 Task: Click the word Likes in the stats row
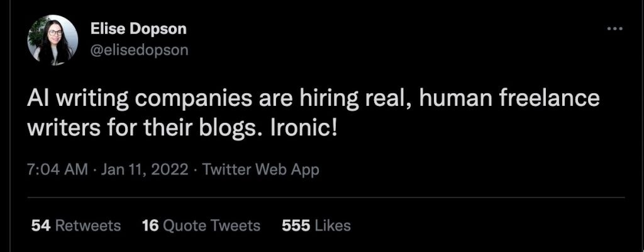tap(333, 225)
